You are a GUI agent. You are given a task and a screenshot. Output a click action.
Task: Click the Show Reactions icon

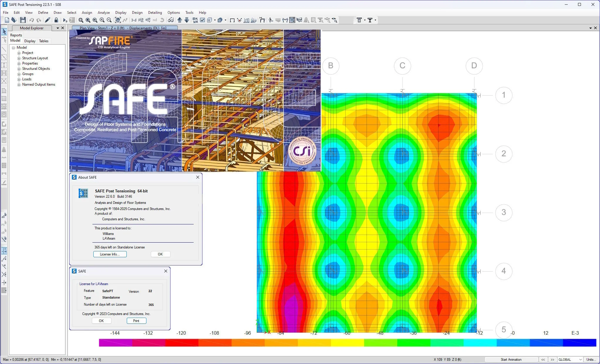[271, 20]
